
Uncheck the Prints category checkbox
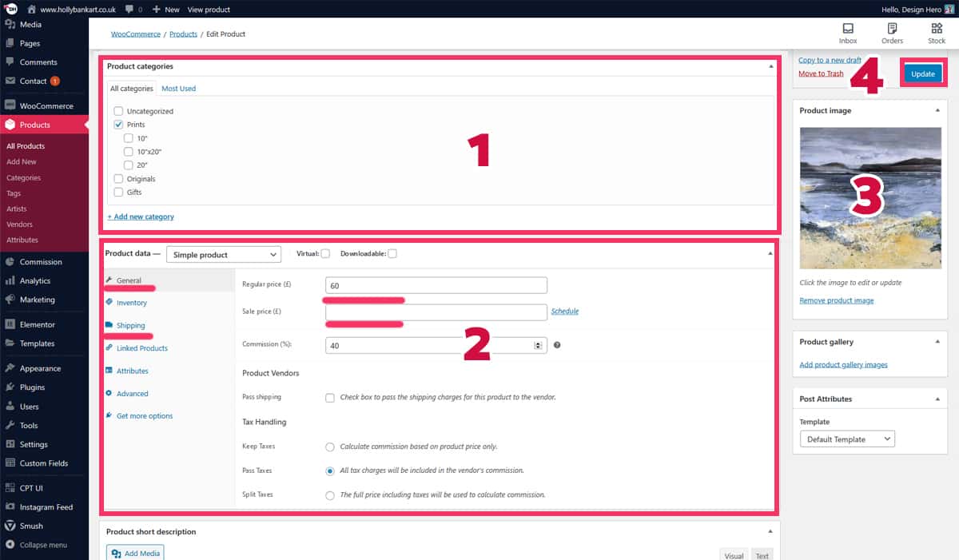click(x=118, y=125)
